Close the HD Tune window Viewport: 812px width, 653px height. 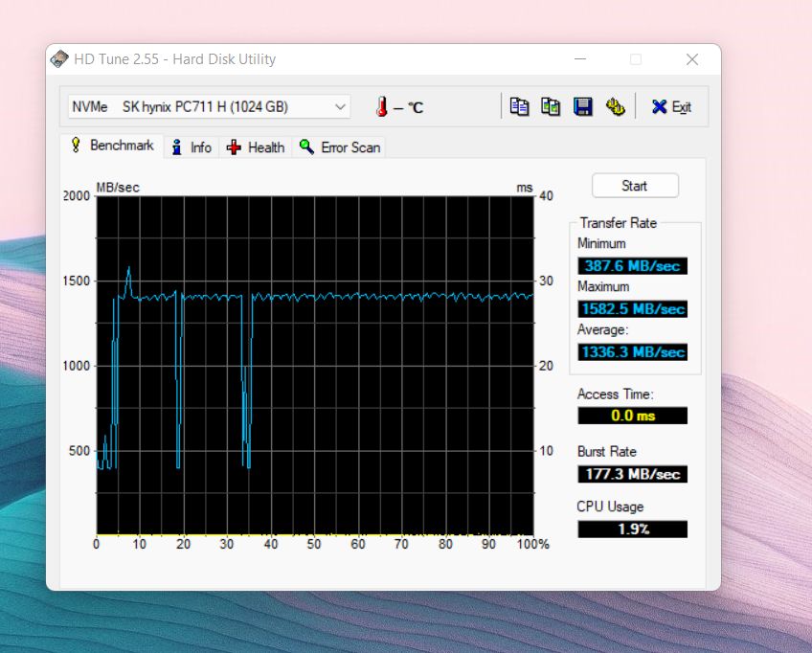coord(692,59)
